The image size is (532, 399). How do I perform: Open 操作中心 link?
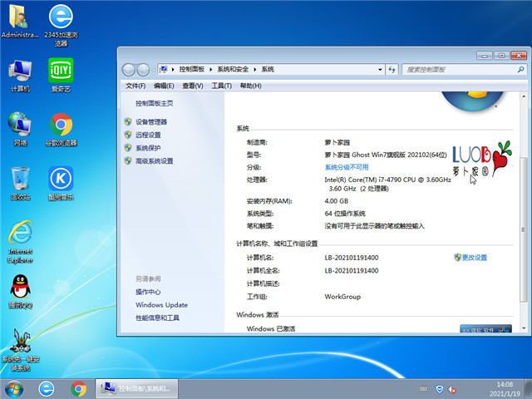(x=148, y=292)
